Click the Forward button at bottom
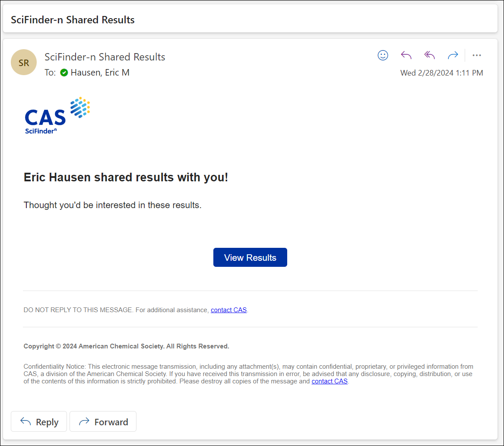Viewport: 504px width, 446px height. pyautogui.click(x=103, y=421)
